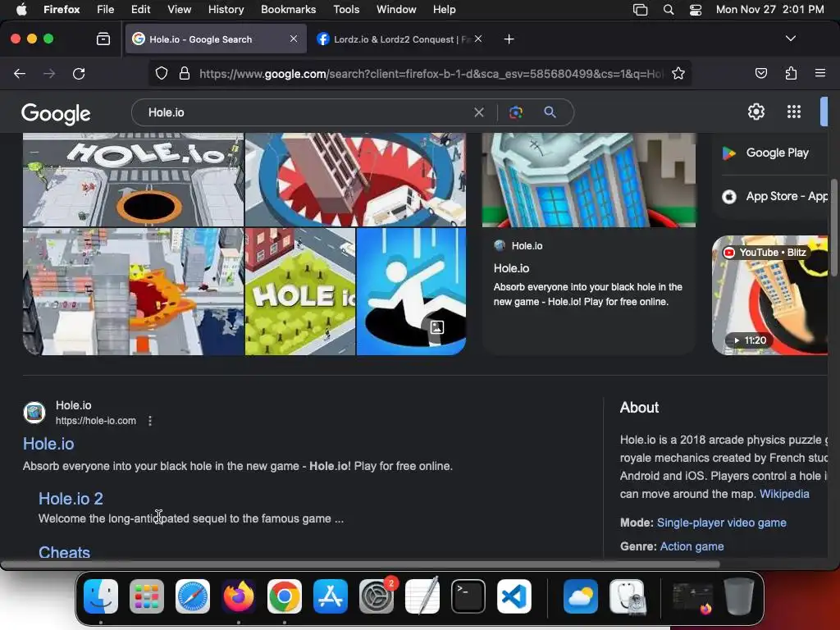
Task: Open System Settings from the dock
Action: [377, 596]
